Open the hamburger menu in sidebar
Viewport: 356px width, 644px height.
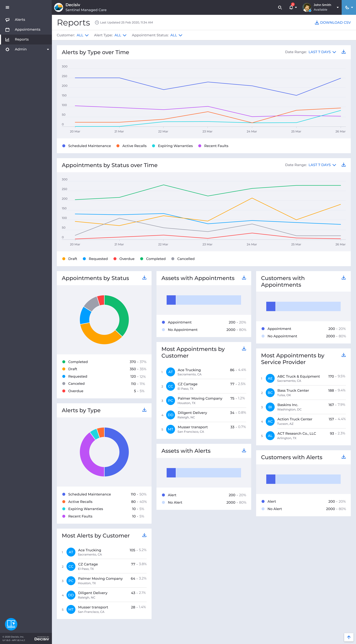[7, 8]
